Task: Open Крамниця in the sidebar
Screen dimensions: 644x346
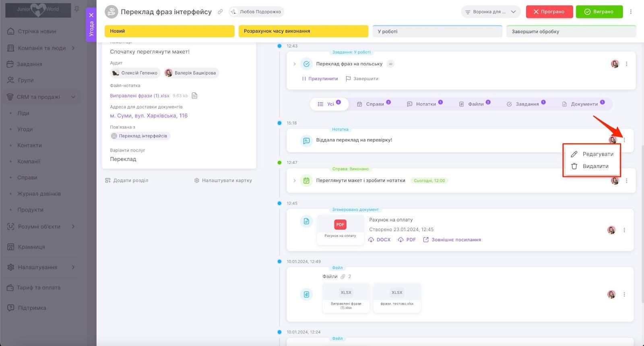Action: click(x=31, y=247)
